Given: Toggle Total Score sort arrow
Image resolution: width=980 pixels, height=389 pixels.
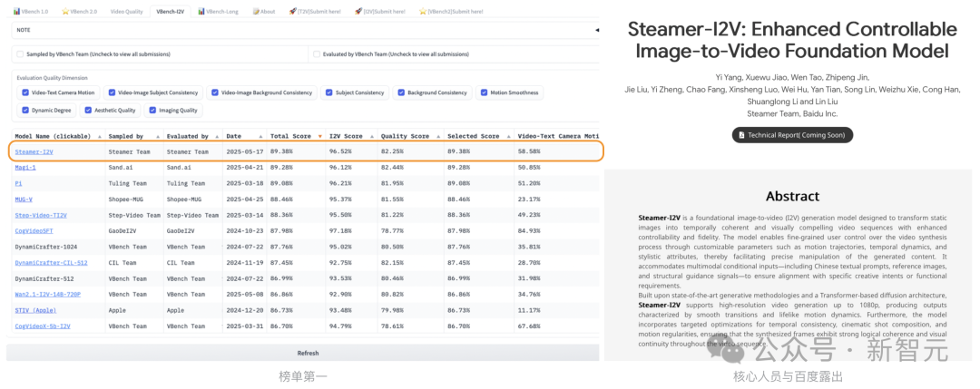Looking at the screenshot, I should click(320, 136).
